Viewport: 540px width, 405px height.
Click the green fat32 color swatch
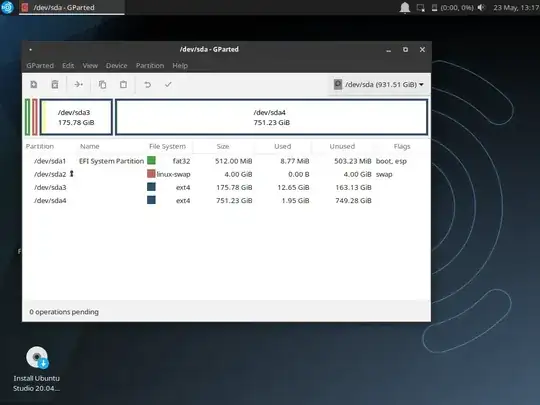click(151, 160)
